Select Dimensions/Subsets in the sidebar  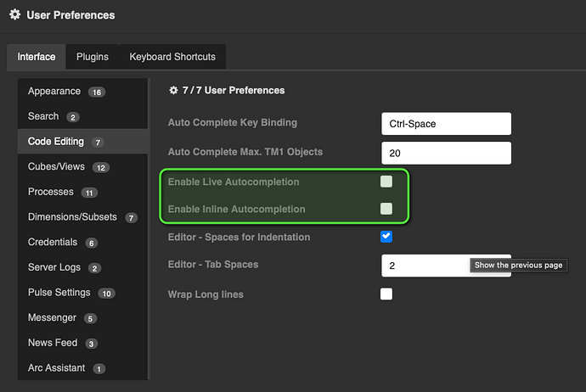73,217
